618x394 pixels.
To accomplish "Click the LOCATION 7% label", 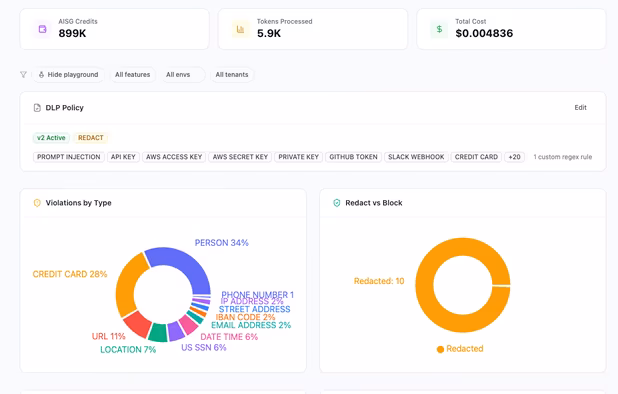I will click(128, 349).
